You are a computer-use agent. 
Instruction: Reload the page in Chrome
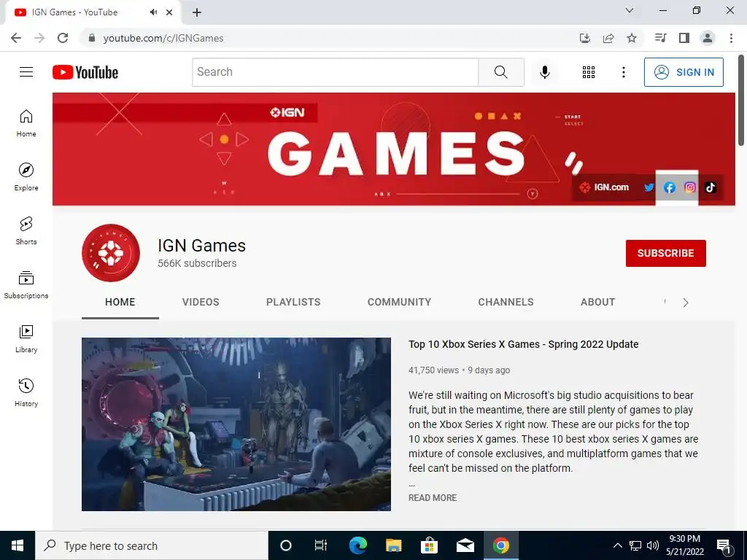click(63, 38)
